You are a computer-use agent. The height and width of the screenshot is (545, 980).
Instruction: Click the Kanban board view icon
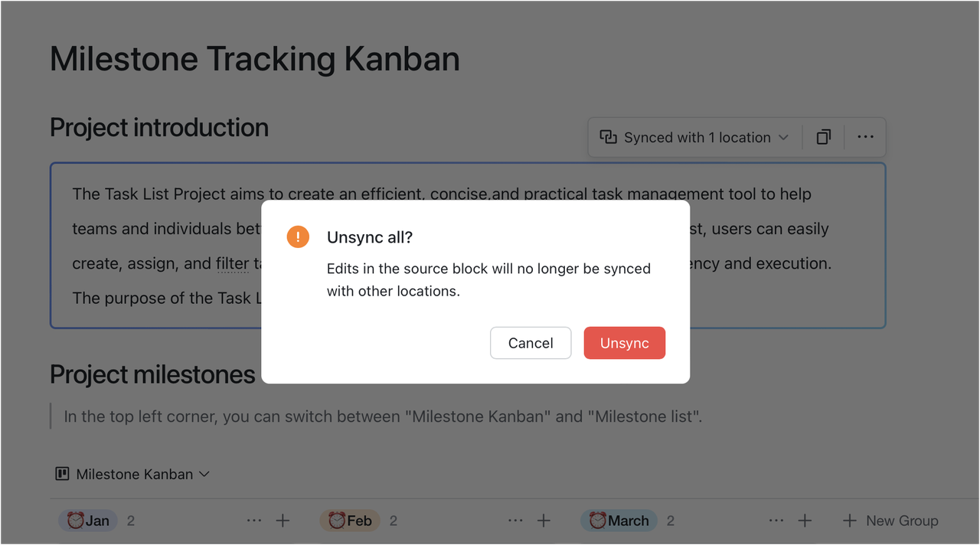[63, 474]
